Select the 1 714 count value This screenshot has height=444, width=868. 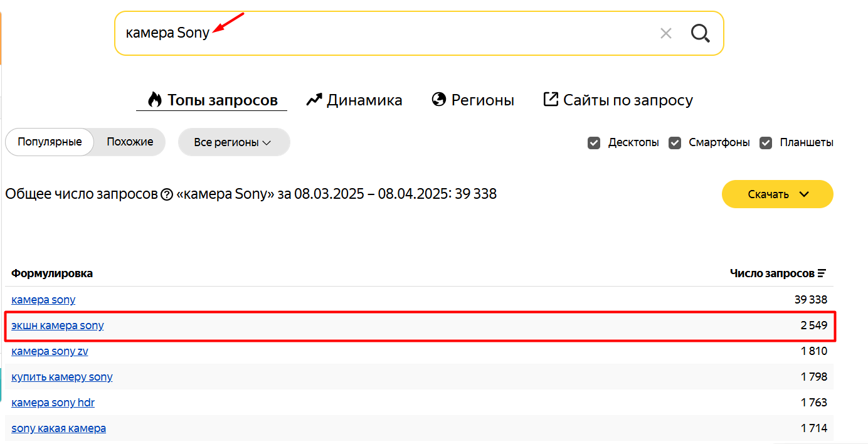click(x=814, y=428)
